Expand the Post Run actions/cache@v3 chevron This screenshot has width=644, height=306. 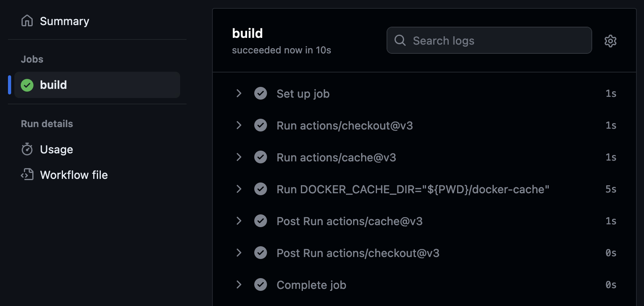[x=239, y=221]
